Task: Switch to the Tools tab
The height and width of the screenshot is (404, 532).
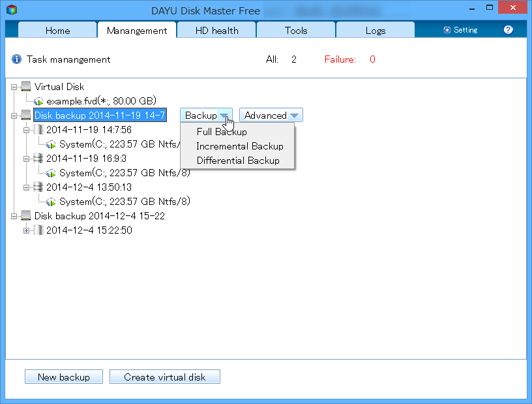Action: coord(296,30)
